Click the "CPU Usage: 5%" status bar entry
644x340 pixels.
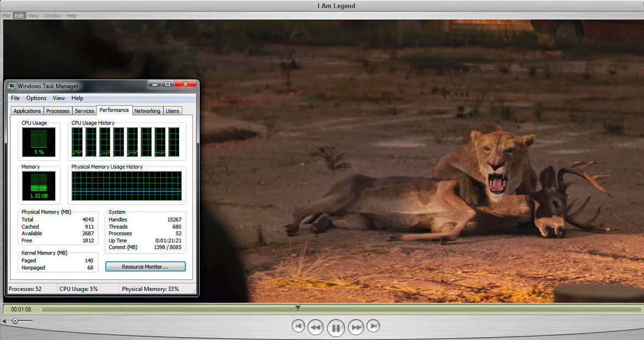point(79,289)
